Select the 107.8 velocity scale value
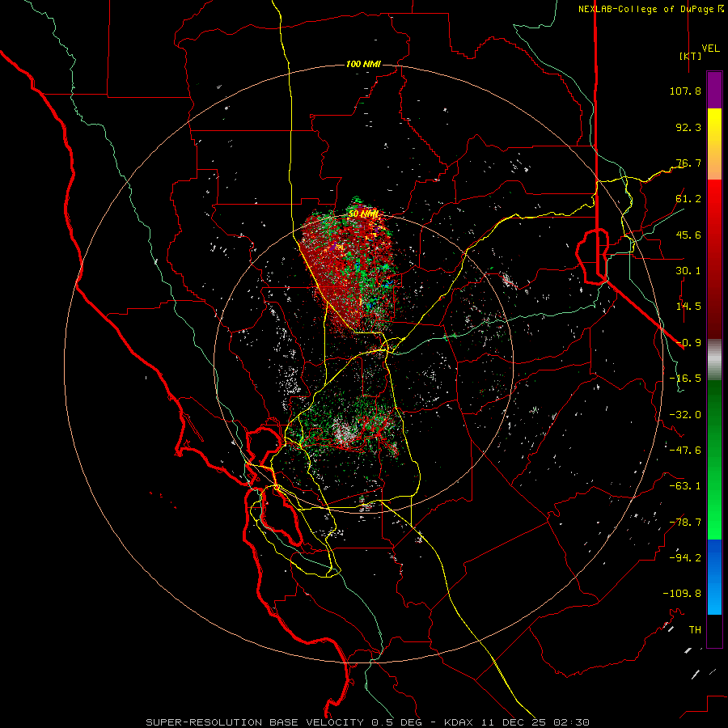The height and width of the screenshot is (728, 728). point(685,91)
